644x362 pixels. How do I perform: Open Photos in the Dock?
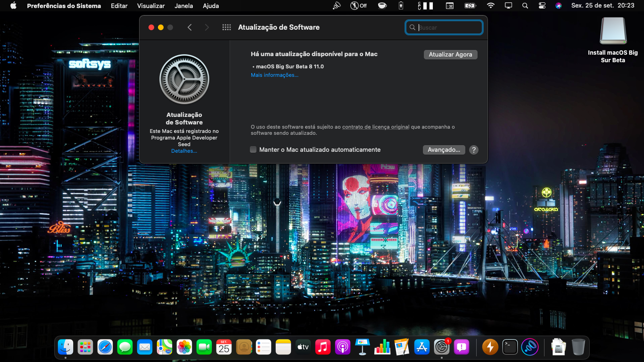[x=184, y=347]
